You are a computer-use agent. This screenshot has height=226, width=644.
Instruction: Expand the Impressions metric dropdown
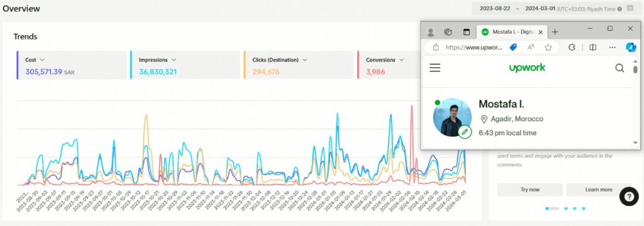coord(174,60)
